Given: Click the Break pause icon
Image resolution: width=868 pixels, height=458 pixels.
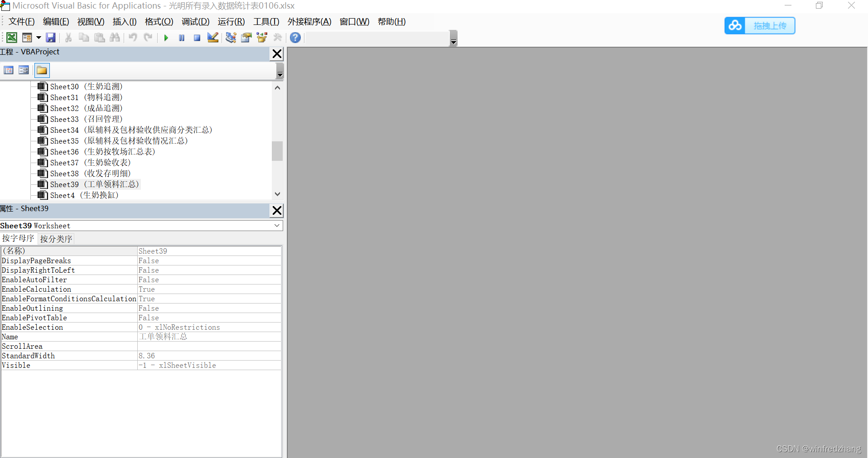Looking at the screenshot, I should click(x=182, y=38).
